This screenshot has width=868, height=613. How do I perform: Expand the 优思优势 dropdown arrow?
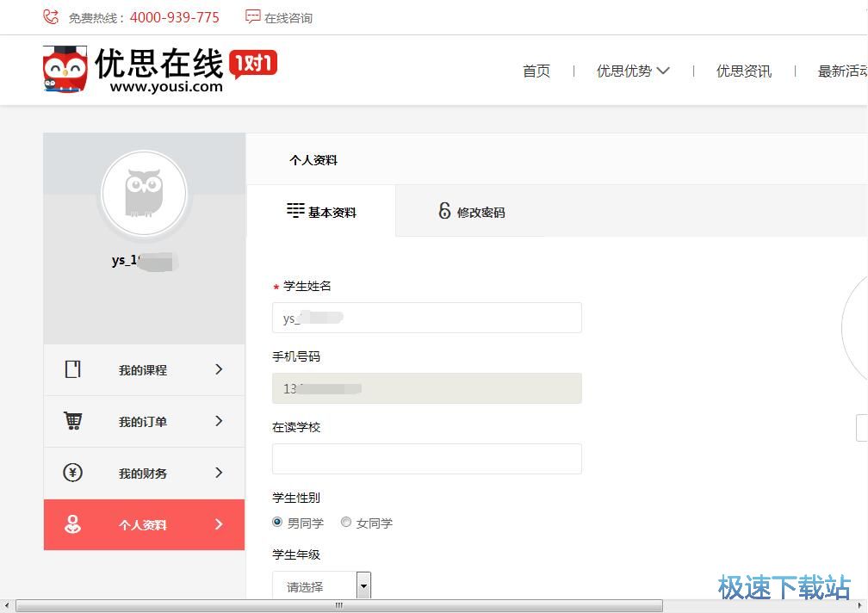click(663, 71)
